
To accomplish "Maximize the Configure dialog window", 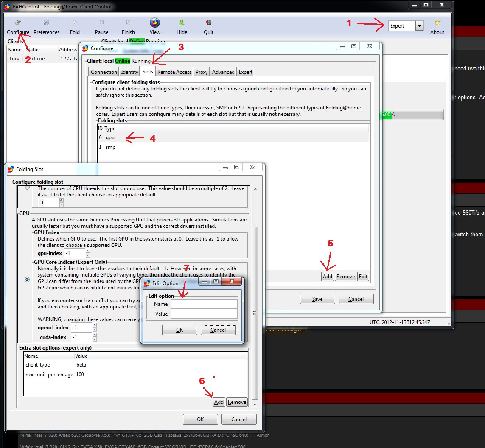I will pyautogui.click(x=354, y=46).
